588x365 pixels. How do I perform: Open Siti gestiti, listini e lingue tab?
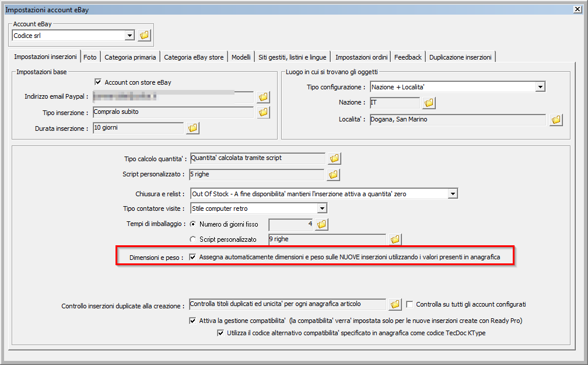tap(292, 57)
